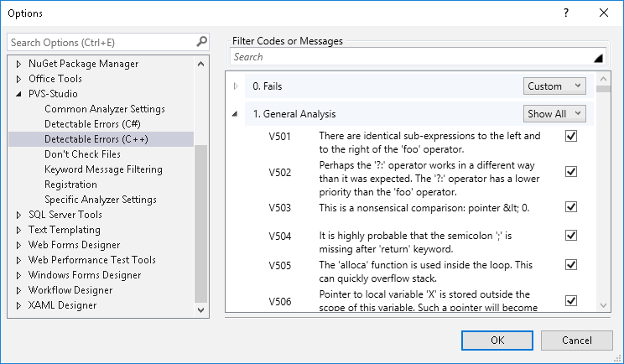This screenshot has height=364, width=624.
Task: Click the Filter Codes or Messages search field
Action: coord(411,57)
